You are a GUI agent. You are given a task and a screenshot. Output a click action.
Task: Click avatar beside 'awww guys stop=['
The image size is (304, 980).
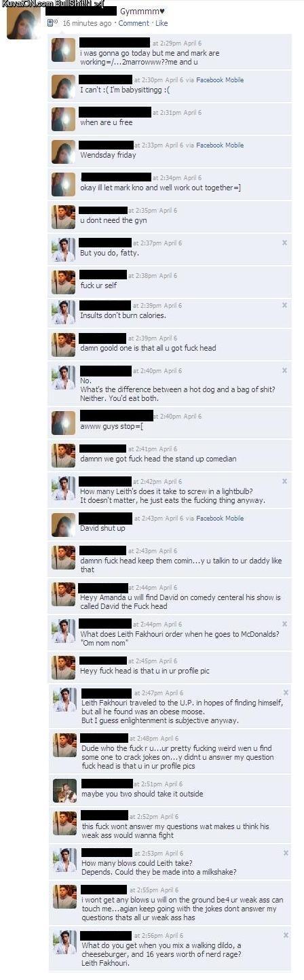point(64,423)
